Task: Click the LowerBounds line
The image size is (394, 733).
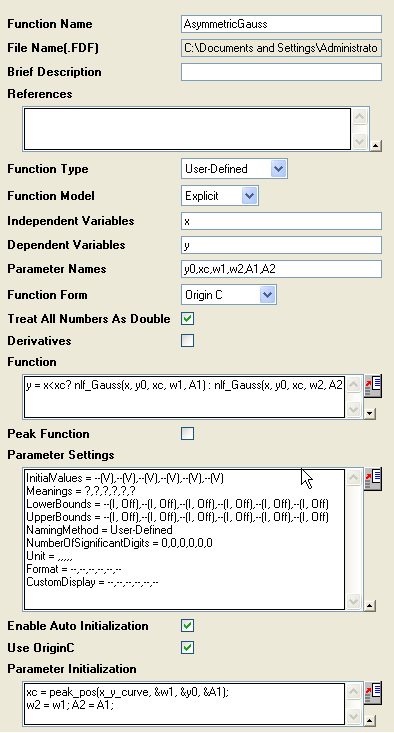Action: (x=178, y=504)
